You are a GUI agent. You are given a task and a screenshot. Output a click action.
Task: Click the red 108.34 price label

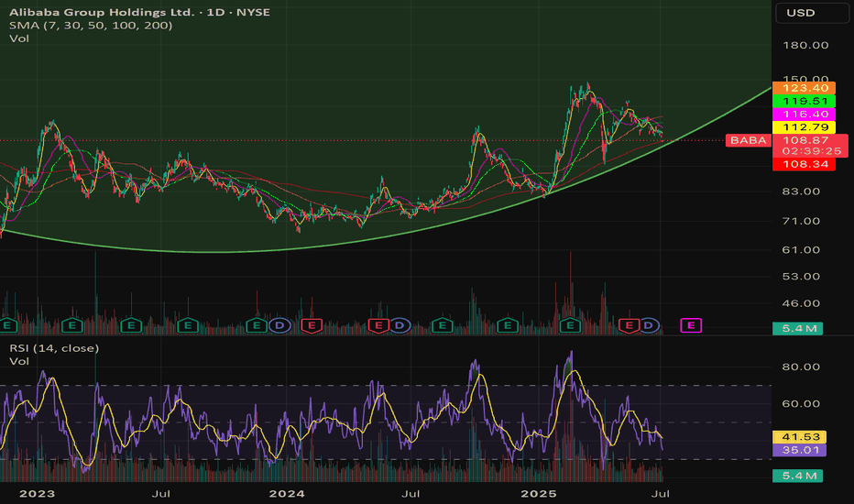pyautogui.click(x=804, y=164)
